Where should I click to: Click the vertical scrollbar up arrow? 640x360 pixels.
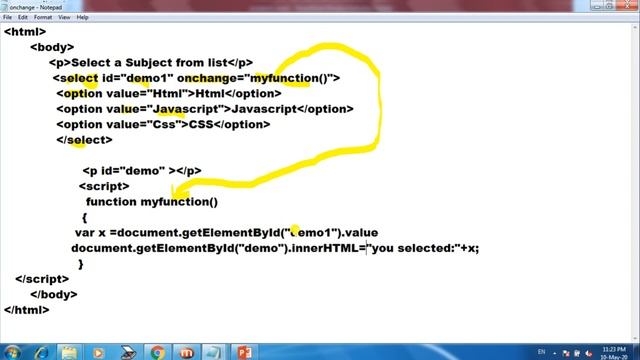(636, 27)
